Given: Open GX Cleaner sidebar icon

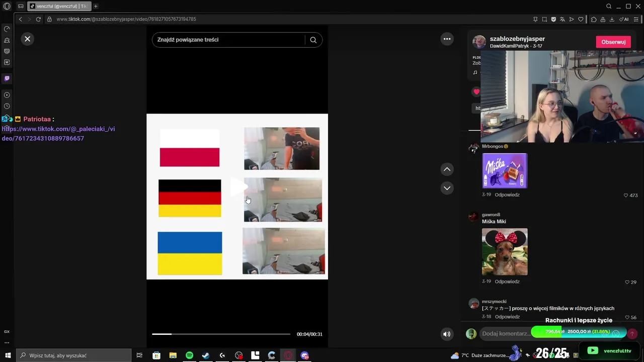Looking at the screenshot, I should tap(7, 40).
